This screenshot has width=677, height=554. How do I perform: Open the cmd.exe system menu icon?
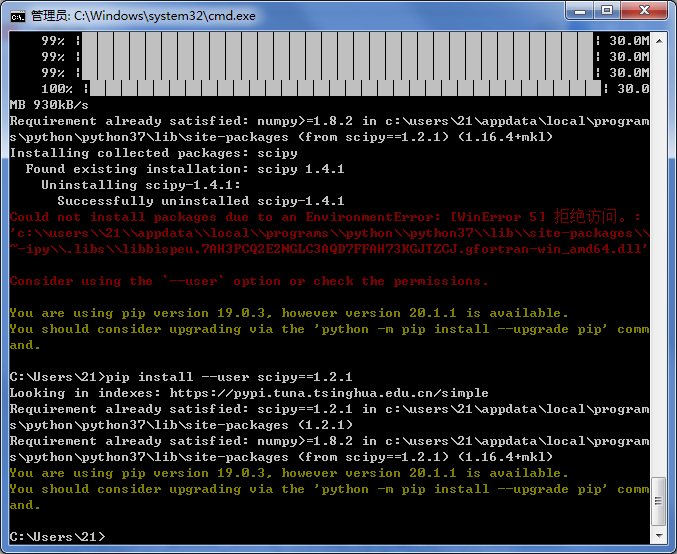(x=18, y=16)
